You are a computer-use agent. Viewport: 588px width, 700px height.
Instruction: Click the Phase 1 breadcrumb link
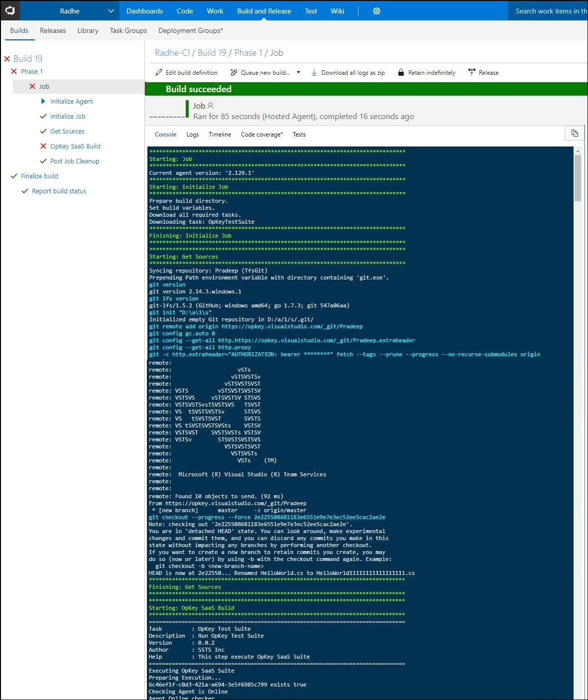pyautogui.click(x=248, y=53)
